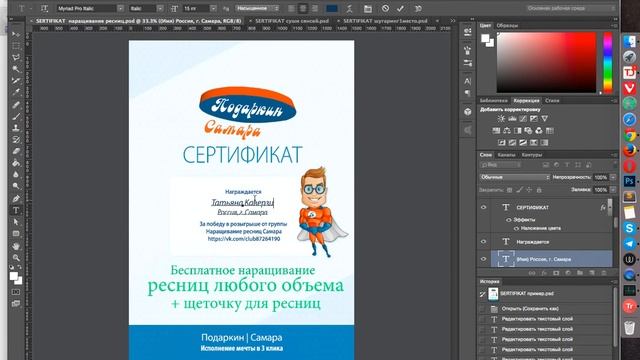Select the Pen tool
This screenshot has height=360, width=640.
coord(16,199)
